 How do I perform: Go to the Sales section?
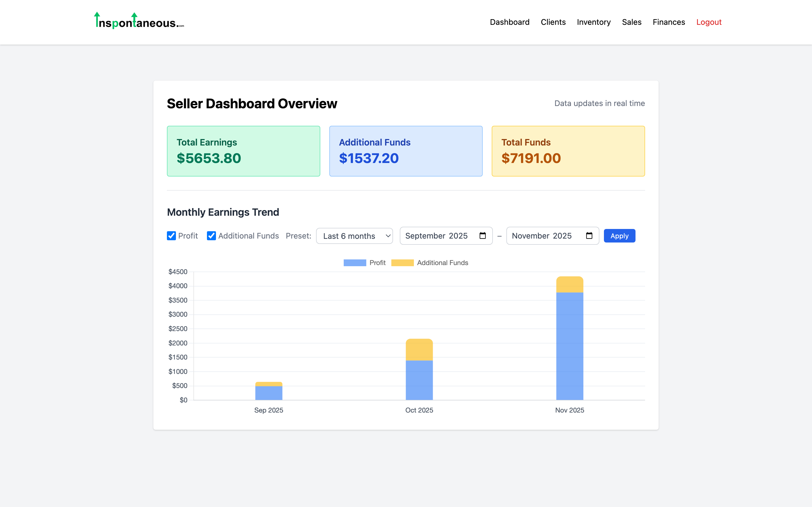point(632,22)
